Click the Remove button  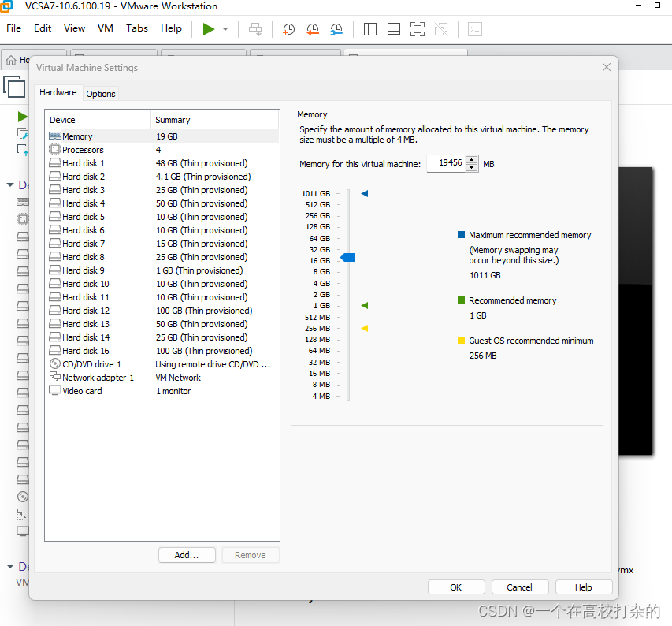coord(251,555)
